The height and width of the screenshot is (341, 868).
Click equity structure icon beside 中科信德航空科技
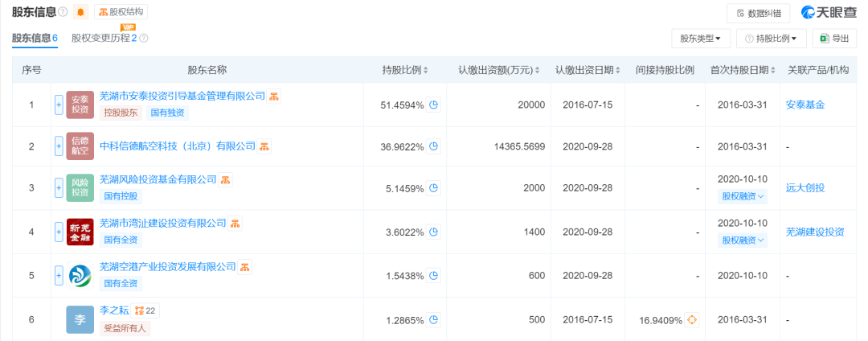[264, 146]
